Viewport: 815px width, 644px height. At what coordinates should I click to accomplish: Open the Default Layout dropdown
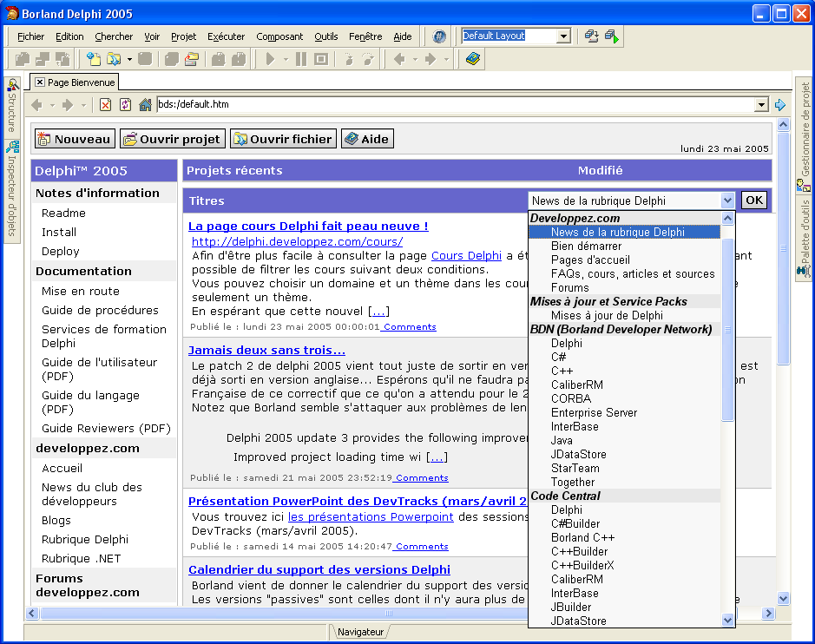pos(563,36)
